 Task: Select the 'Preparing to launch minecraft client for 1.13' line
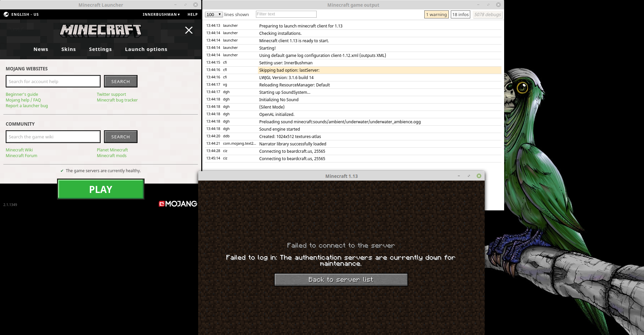pos(353,26)
